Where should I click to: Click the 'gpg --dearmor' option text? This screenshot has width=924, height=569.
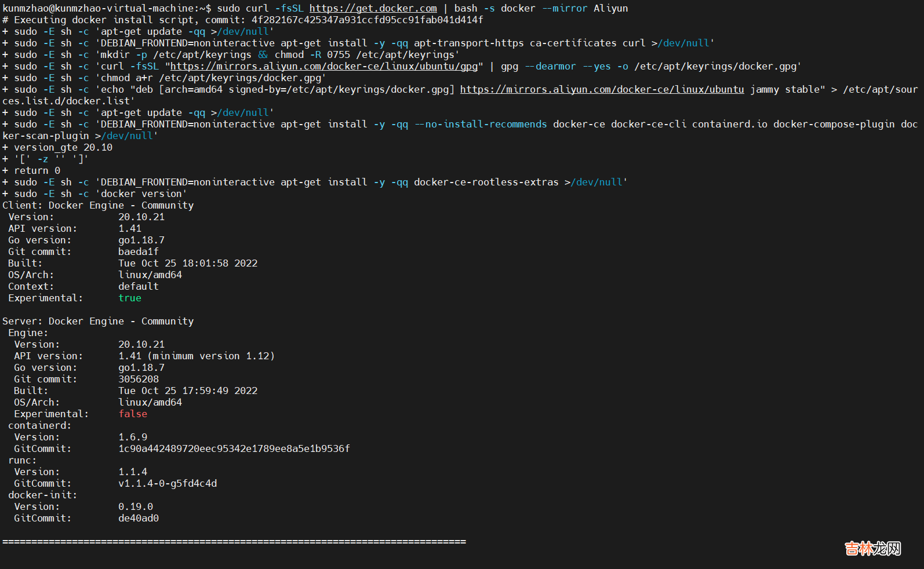tap(539, 66)
